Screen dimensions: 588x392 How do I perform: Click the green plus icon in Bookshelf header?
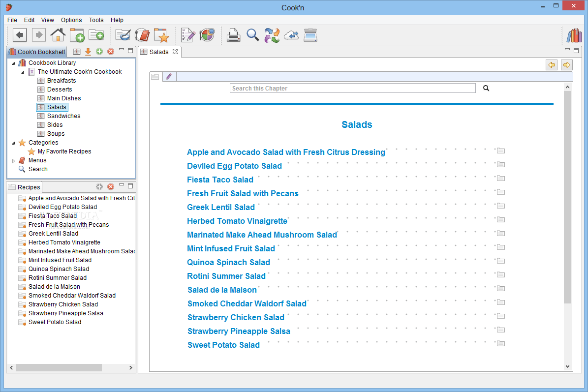coord(99,51)
